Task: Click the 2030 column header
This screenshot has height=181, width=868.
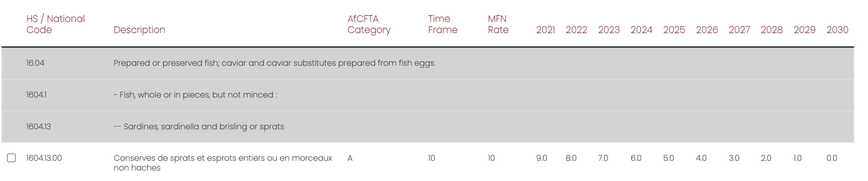Action: tap(837, 30)
